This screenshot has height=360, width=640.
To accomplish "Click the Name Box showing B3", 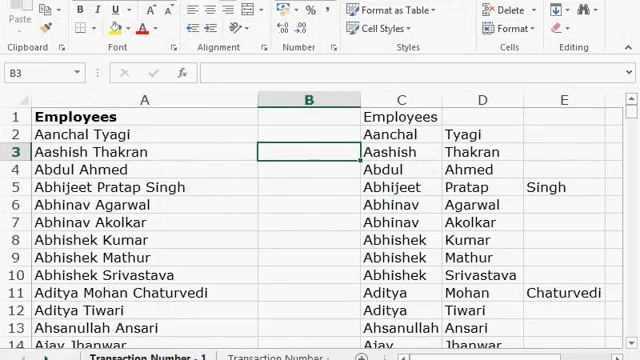I will click(x=39, y=73).
